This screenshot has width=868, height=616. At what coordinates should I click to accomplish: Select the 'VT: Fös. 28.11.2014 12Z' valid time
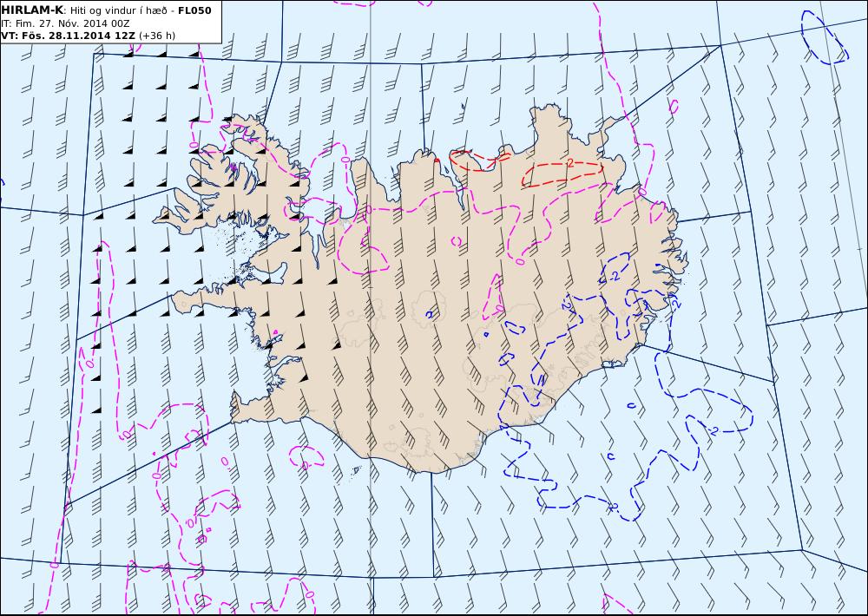[68, 36]
